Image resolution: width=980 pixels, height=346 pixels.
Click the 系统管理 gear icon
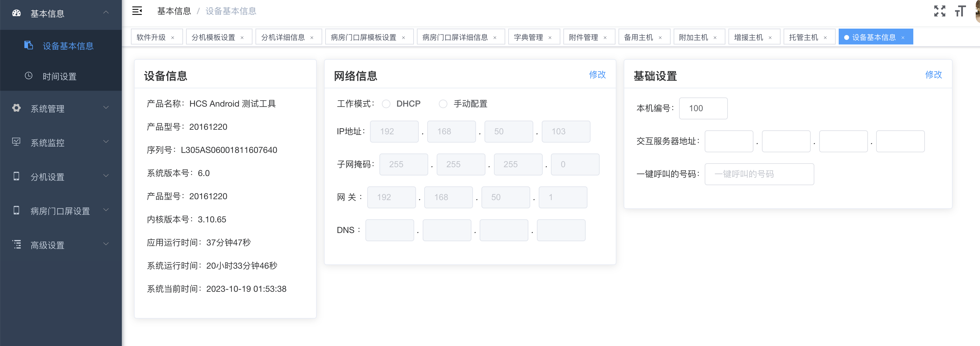click(x=16, y=108)
